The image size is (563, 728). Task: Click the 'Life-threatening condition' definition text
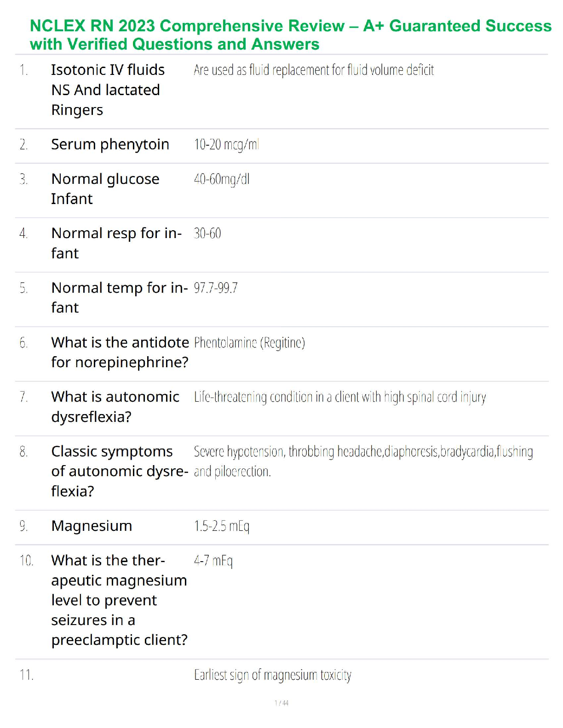[339, 397]
